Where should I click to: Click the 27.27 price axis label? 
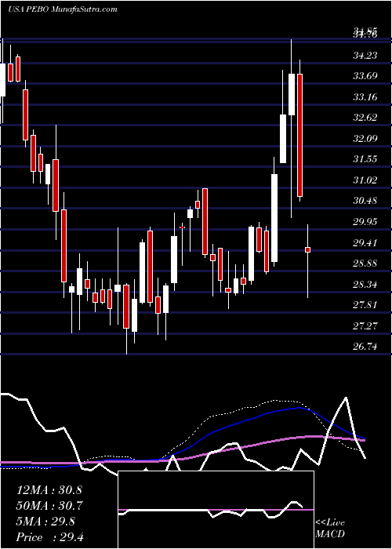(x=365, y=325)
